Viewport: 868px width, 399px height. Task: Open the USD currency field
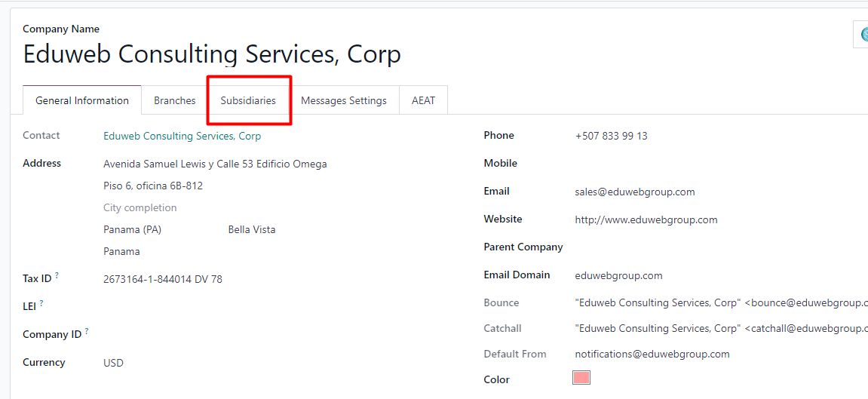[x=113, y=363]
